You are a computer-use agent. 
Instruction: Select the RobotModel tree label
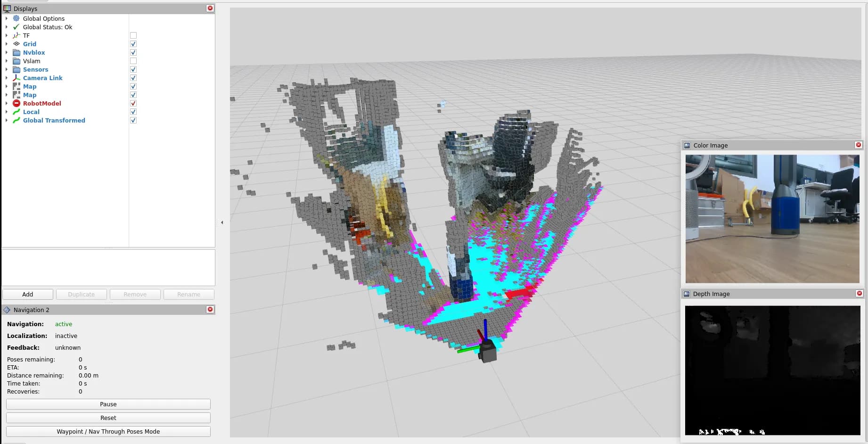(x=42, y=103)
